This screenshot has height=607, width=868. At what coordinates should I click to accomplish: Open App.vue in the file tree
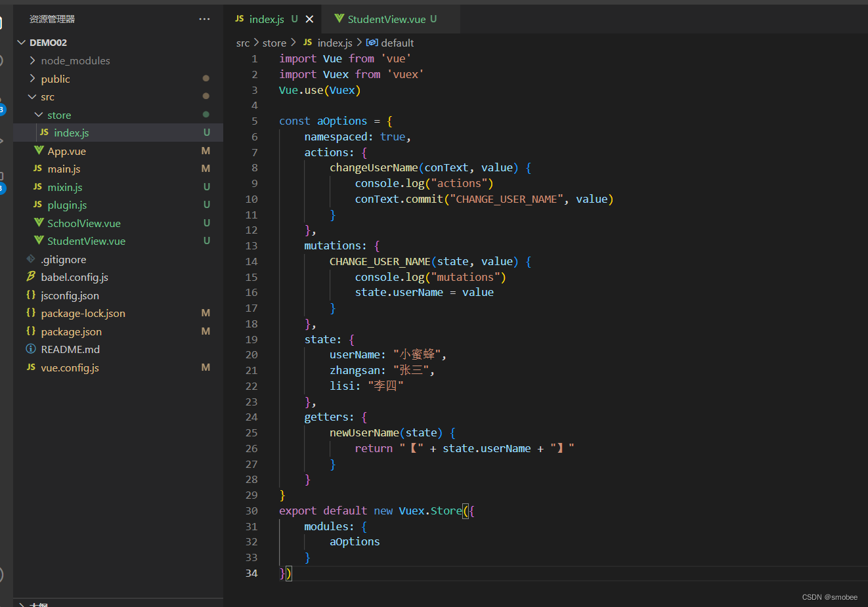[118, 151]
